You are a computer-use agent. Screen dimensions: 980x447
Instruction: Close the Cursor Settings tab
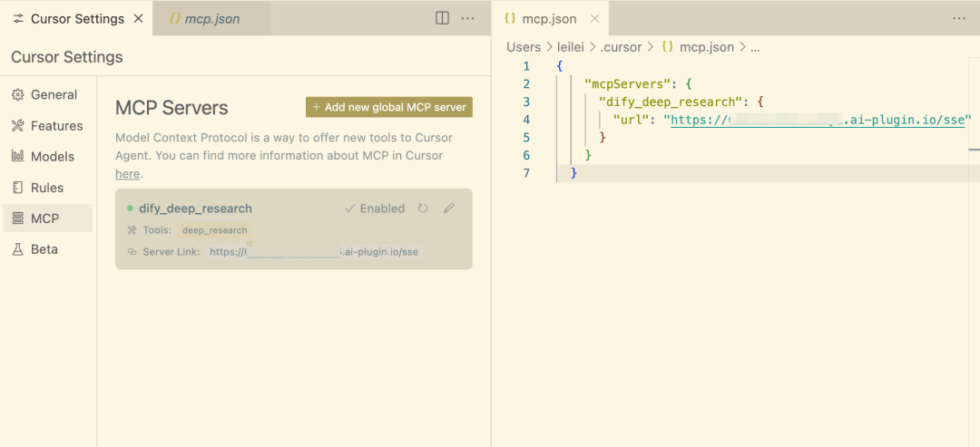tap(138, 18)
